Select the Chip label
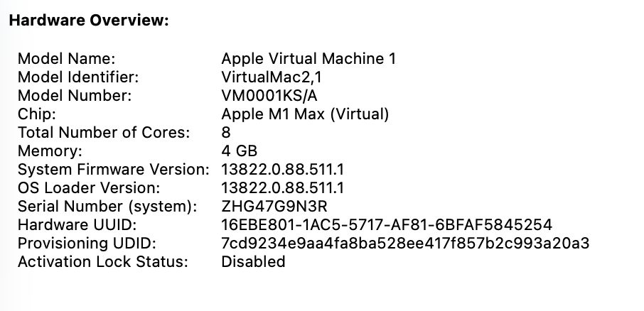This screenshot has width=644, height=311. coord(32,114)
